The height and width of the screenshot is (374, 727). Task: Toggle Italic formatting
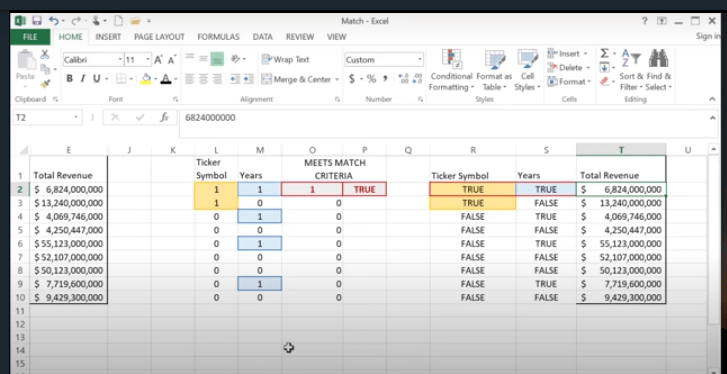click(83, 79)
